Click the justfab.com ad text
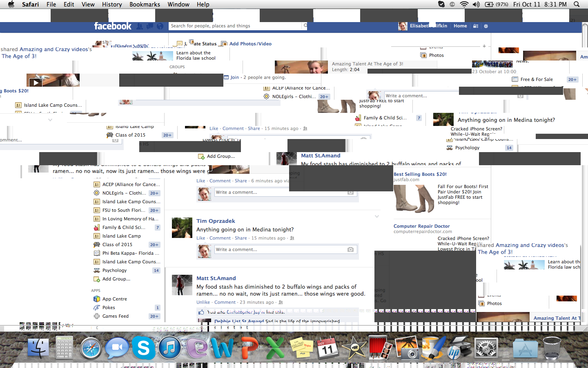Screen dimensions: 588x368 [x=406, y=180]
